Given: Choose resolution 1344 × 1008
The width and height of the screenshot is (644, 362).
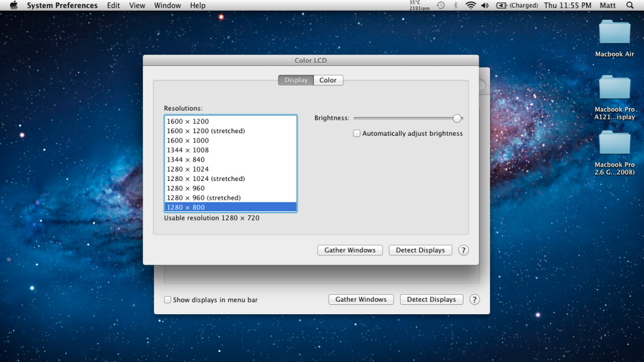Looking at the screenshot, I should (x=230, y=150).
